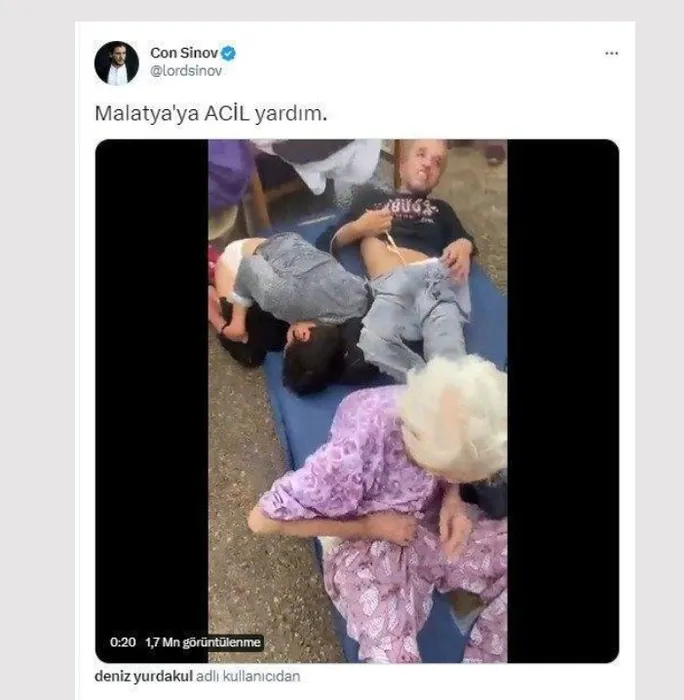
Task: Click the 1,7 Mn görüntülenme view count
Action: coord(203,642)
